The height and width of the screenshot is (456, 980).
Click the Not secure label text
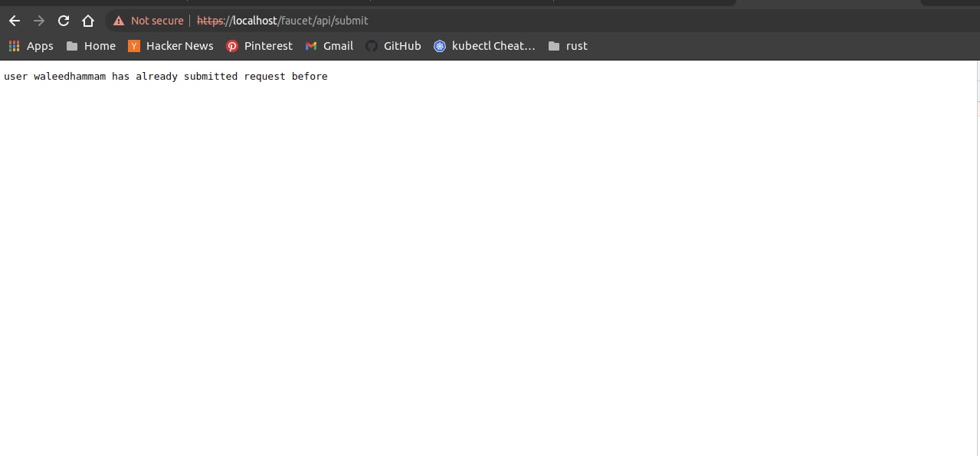click(x=156, y=21)
